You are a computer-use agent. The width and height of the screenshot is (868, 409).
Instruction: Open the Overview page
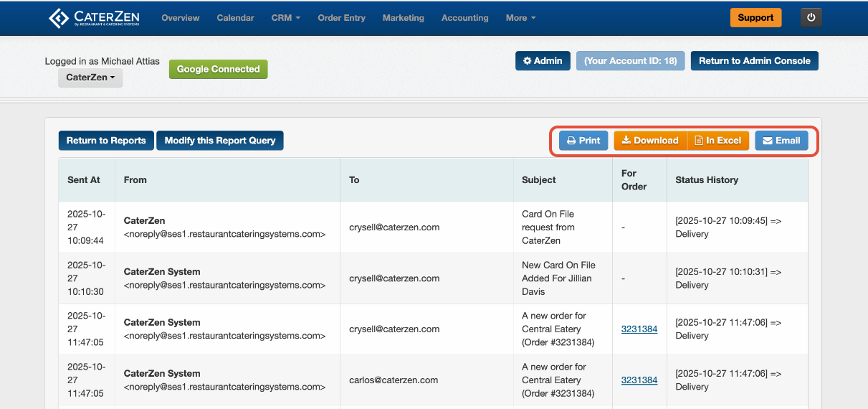coord(181,18)
